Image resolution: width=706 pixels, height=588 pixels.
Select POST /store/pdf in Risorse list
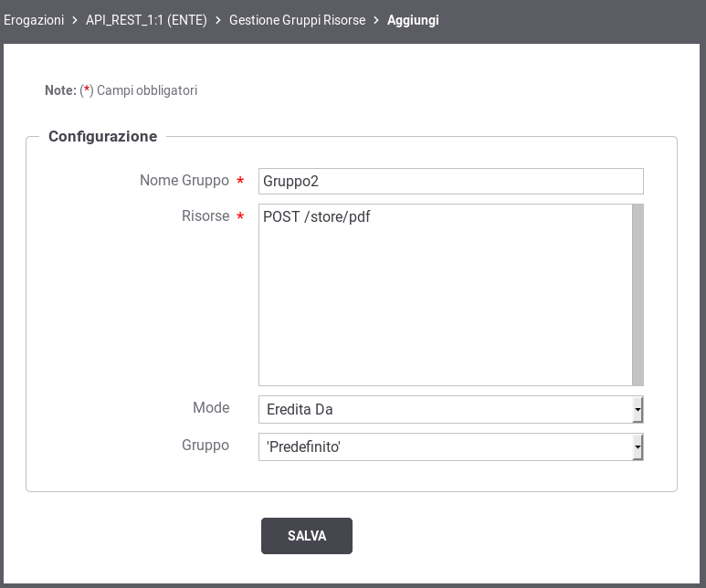tap(317, 216)
